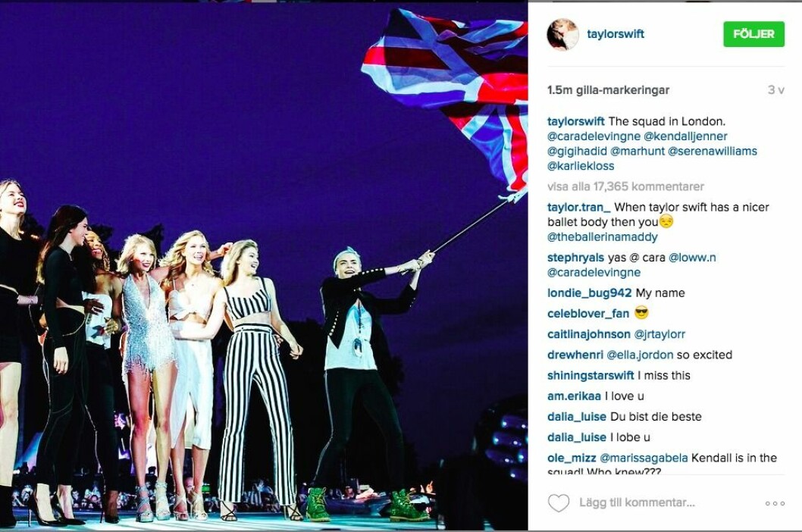Open commenter taylor.tran_ profile
This screenshot has width=802, height=532.
[579, 208]
